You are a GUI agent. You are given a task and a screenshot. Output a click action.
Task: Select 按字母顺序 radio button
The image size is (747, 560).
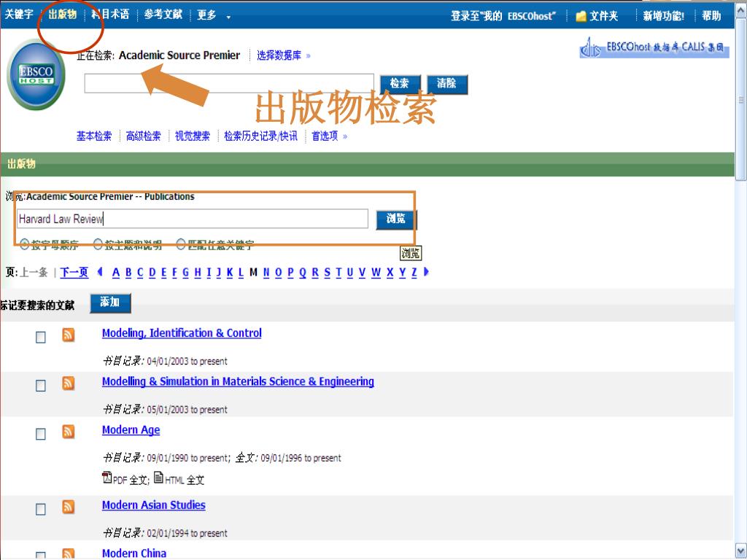point(24,244)
